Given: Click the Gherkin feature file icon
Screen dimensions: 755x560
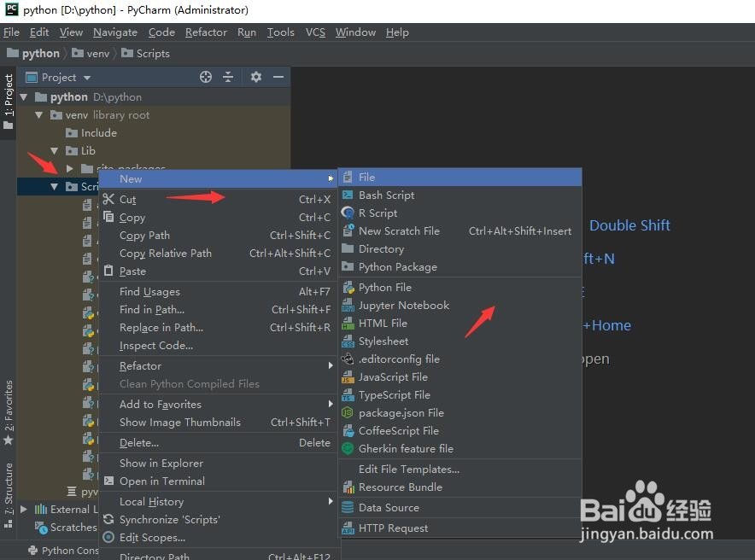Looking at the screenshot, I should [x=348, y=448].
